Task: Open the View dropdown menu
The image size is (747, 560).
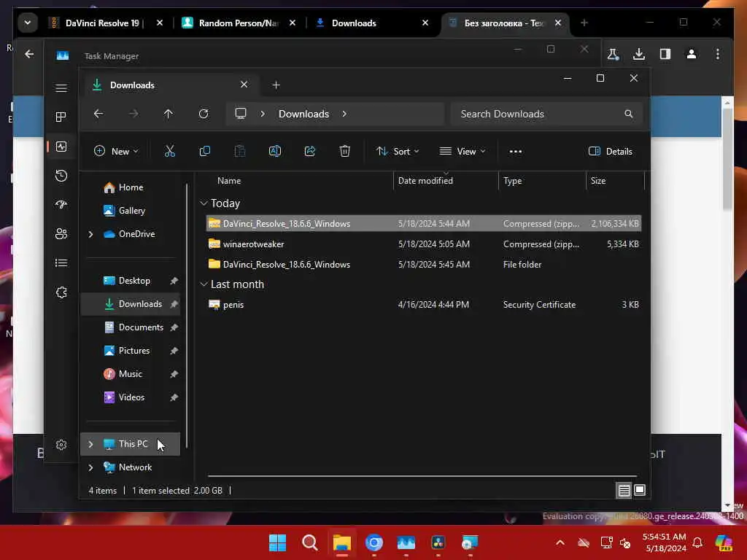Action: coord(462,152)
